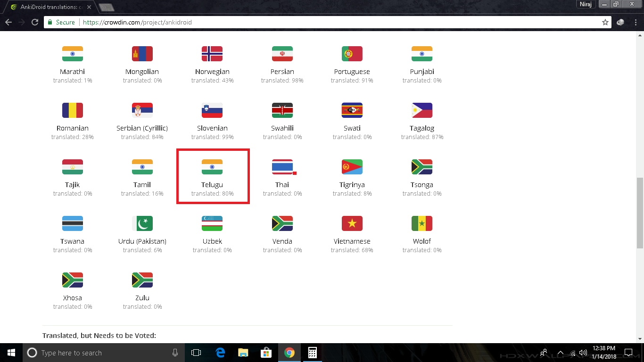Open File Explorer from the taskbar
Screen dimensions: 644x362
click(x=243, y=353)
